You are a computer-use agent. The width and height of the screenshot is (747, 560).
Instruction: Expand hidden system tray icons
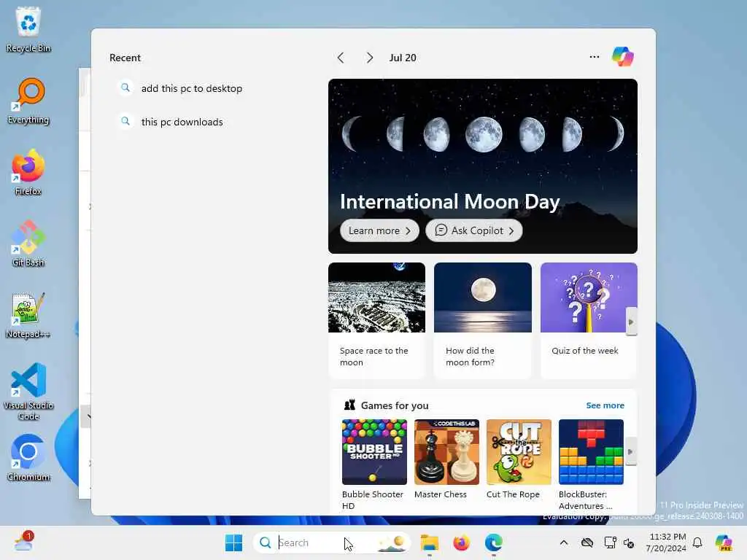point(564,542)
